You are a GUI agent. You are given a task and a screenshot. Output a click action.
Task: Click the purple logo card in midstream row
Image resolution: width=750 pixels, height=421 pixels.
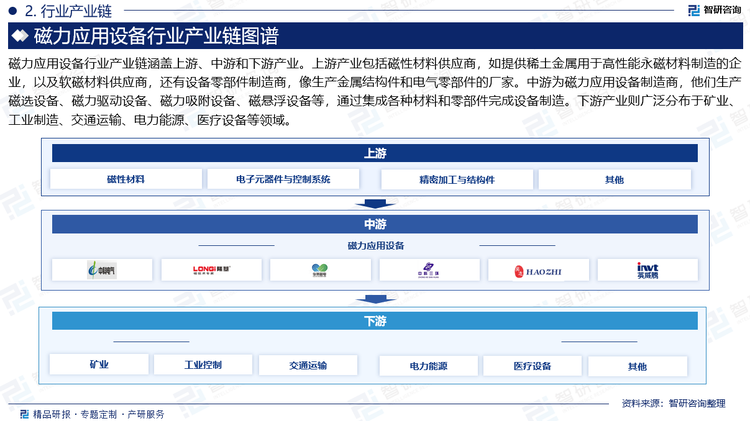[x=429, y=270]
